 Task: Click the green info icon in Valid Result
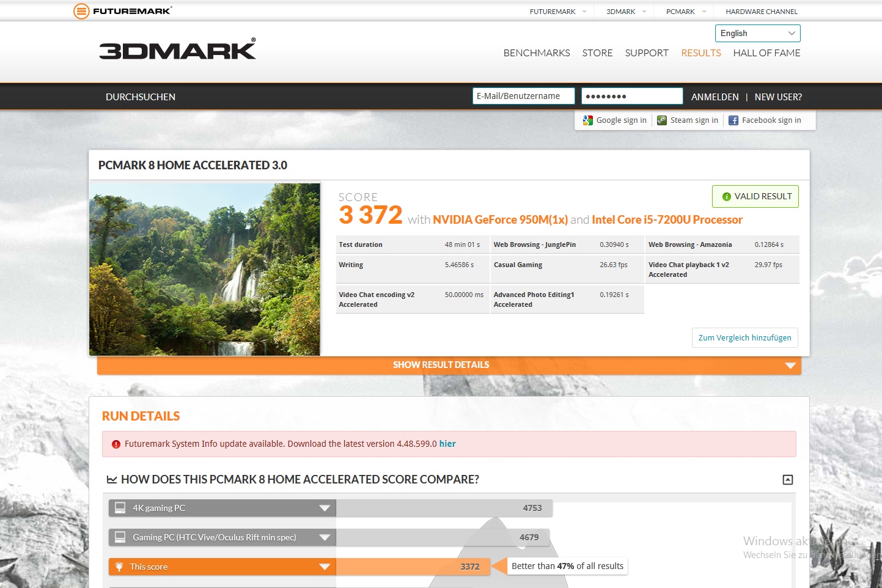coord(727,197)
